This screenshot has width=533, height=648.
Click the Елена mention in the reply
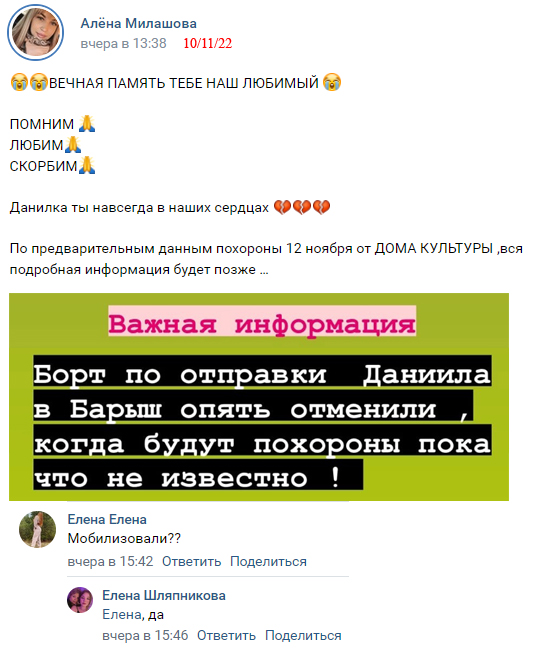[121, 615]
